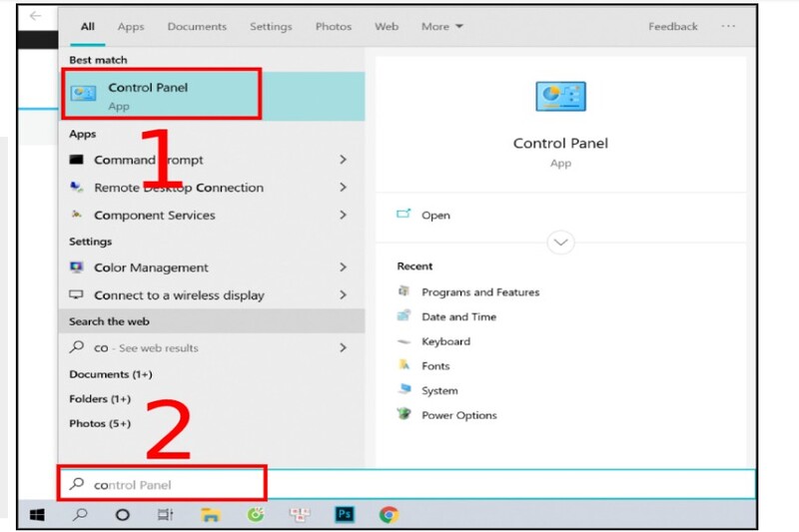Open Keyboard recent item
This screenshot has width=799, height=532.
click(x=445, y=341)
